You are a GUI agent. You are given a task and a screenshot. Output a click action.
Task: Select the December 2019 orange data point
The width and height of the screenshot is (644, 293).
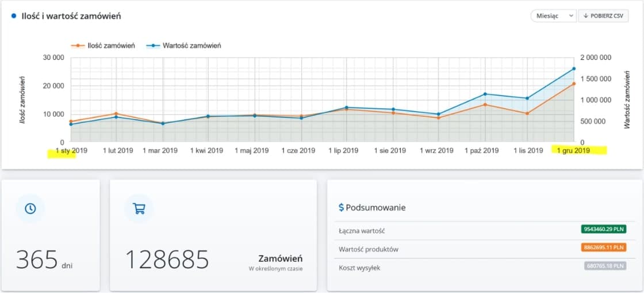(x=574, y=84)
